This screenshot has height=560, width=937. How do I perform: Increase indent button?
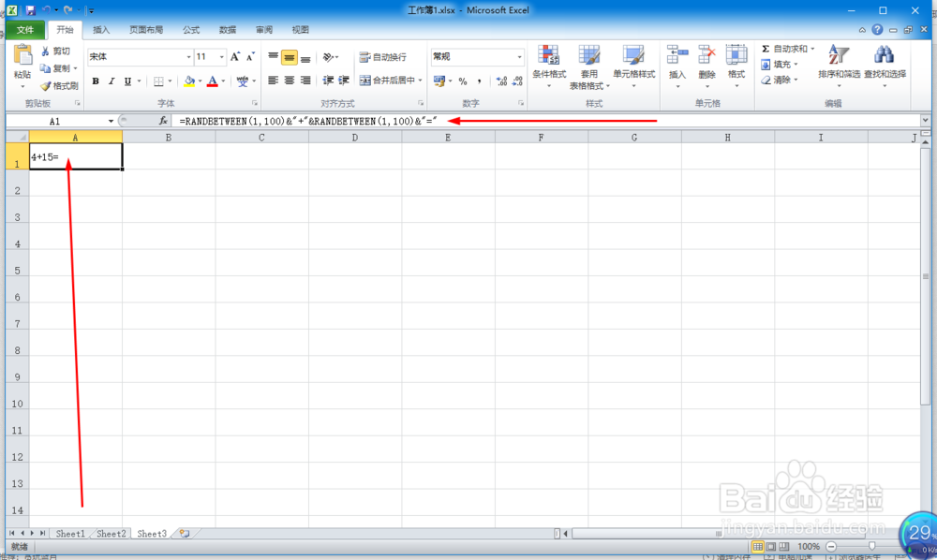click(x=344, y=81)
